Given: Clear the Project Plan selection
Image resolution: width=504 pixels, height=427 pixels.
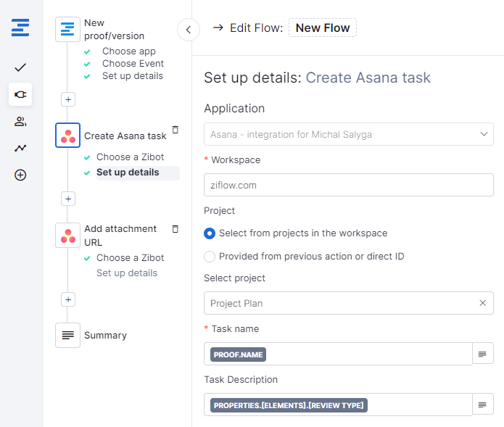Looking at the screenshot, I should 482,303.
